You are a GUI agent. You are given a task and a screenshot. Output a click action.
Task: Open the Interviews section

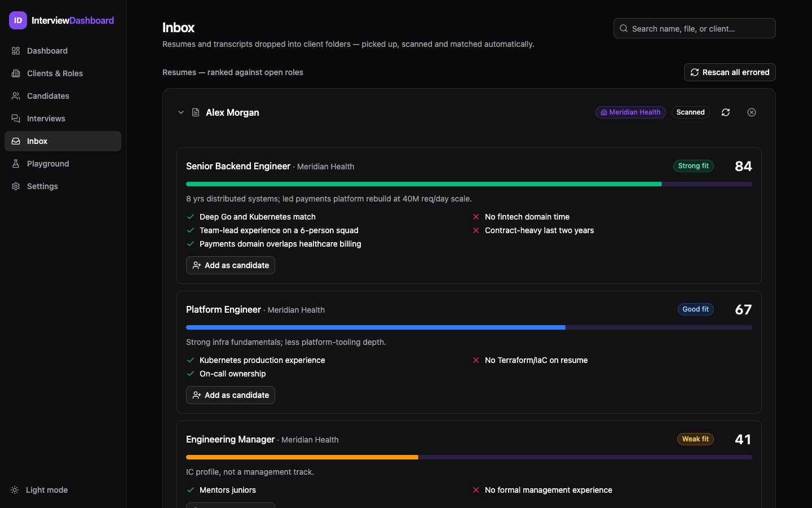[63, 119]
